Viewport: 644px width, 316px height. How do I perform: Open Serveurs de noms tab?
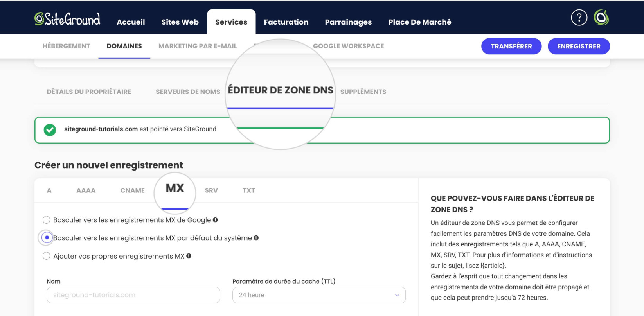pyautogui.click(x=188, y=92)
